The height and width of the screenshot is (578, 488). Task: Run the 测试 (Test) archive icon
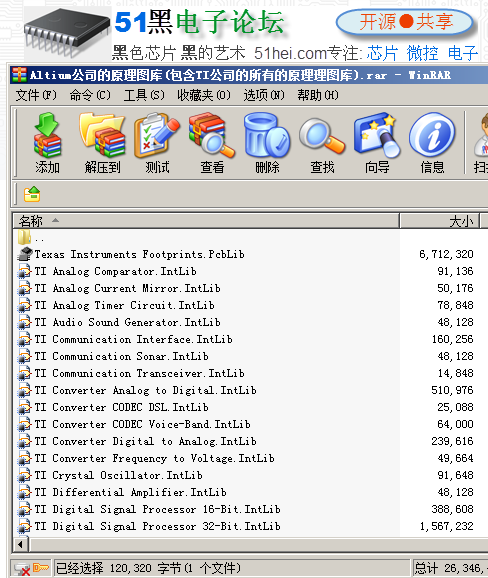pyautogui.click(x=157, y=143)
